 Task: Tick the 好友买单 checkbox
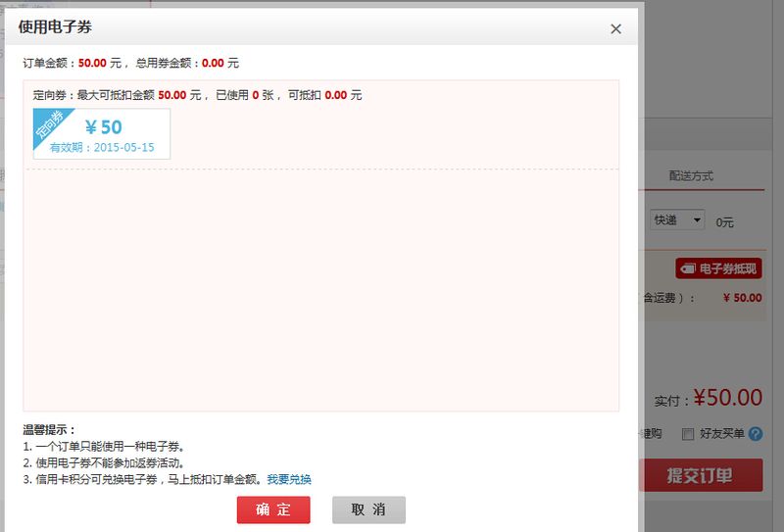(688, 434)
